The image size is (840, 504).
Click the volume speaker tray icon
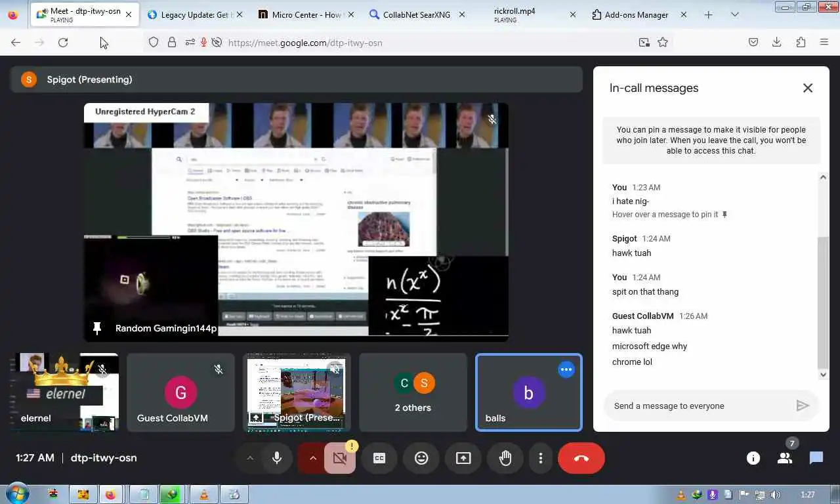pyautogui.click(x=775, y=495)
